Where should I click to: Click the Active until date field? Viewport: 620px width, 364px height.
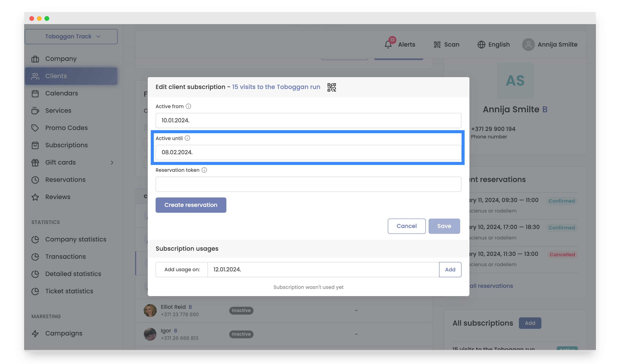coord(308,152)
